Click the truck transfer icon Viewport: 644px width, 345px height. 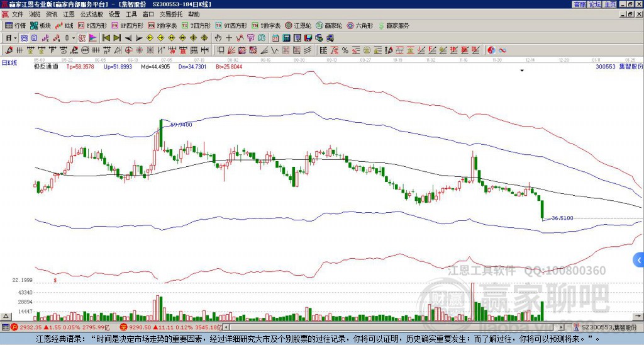(x=330, y=38)
